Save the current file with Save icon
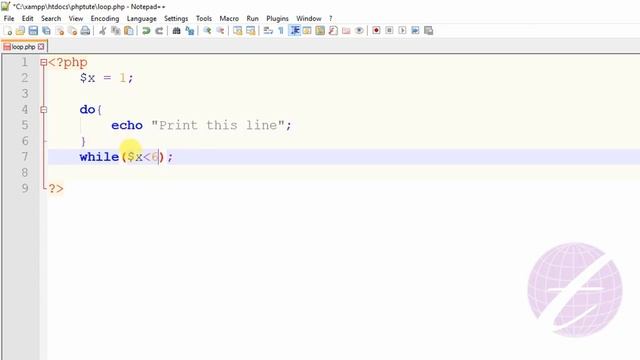640x360 pixels. pyautogui.click(x=33, y=31)
